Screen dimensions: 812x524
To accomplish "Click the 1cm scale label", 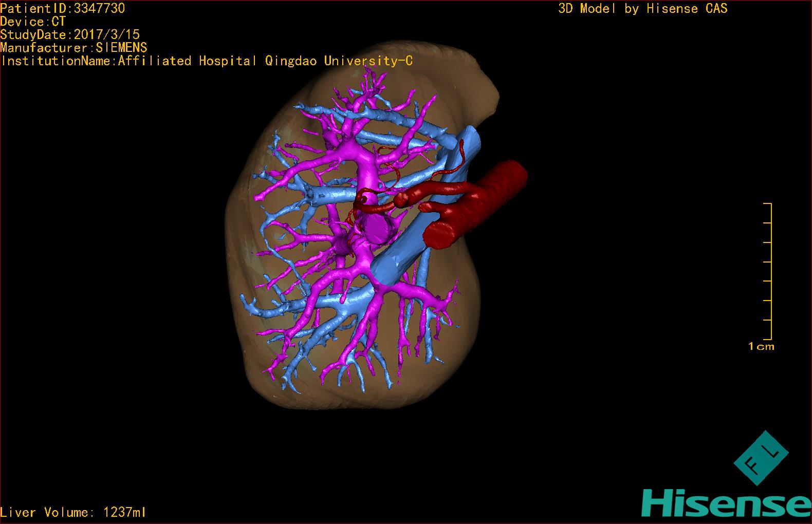I will pyautogui.click(x=761, y=346).
